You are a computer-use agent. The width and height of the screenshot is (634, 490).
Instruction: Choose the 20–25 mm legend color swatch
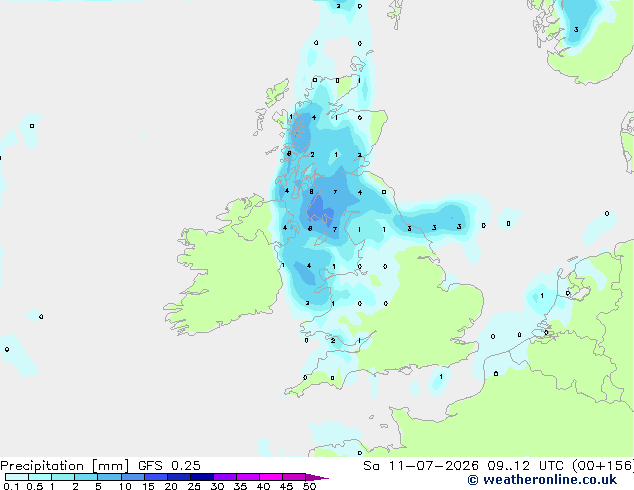pos(179,477)
